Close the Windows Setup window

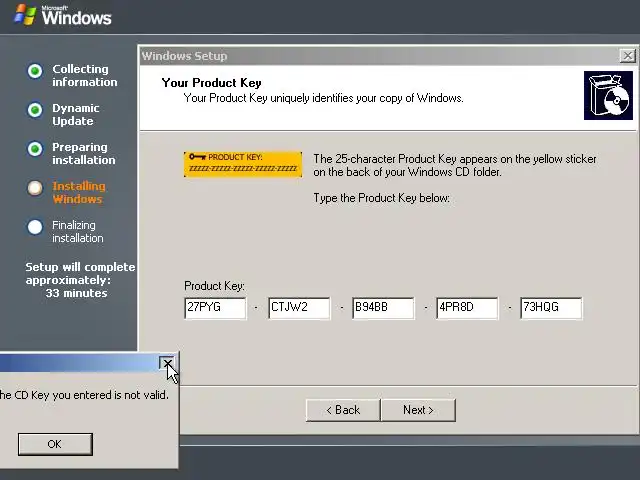tap(627, 56)
